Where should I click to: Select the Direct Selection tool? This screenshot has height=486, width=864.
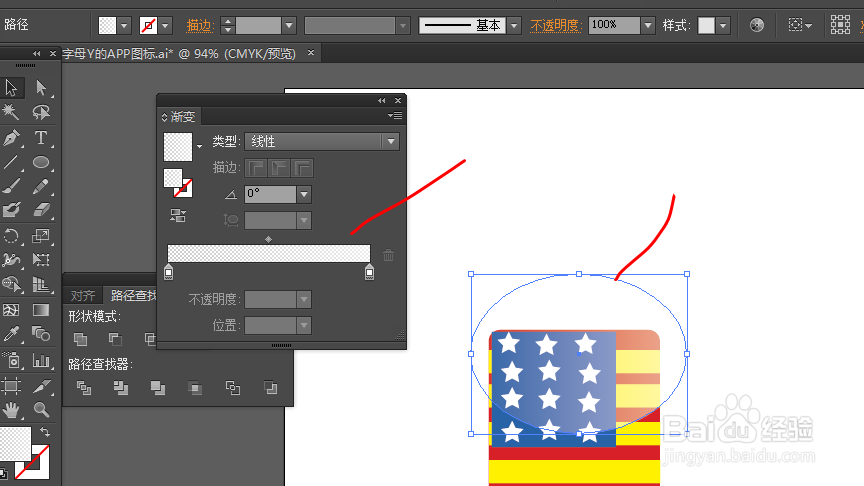(x=41, y=88)
